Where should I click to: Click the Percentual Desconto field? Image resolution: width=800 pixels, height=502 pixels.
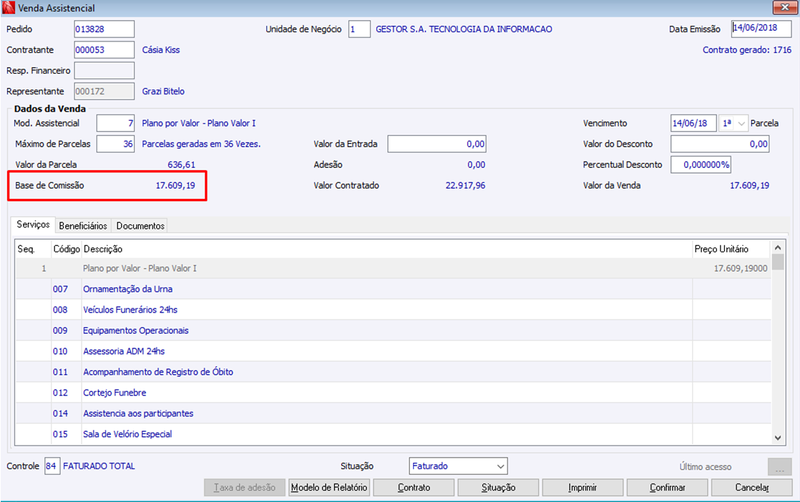coord(701,165)
